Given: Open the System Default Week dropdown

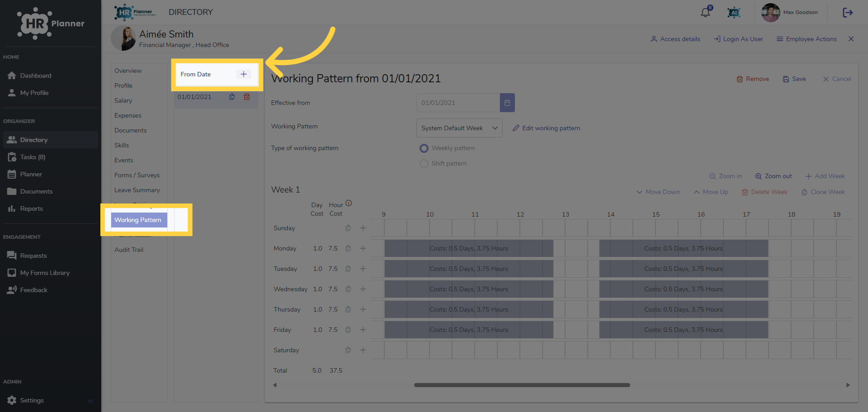Looking at the screenshot, I should (x=459, y=128).
